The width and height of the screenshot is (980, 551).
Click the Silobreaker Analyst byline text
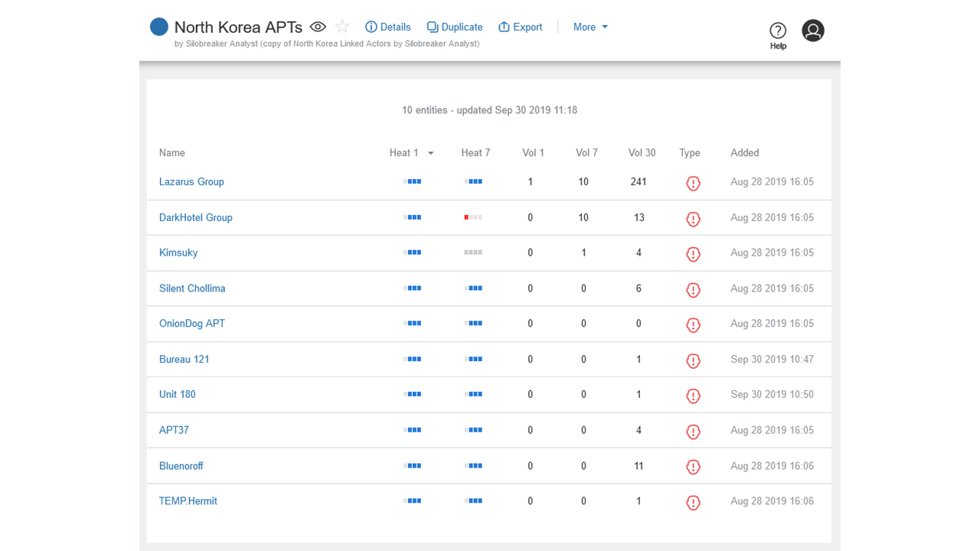click(327, 44)
